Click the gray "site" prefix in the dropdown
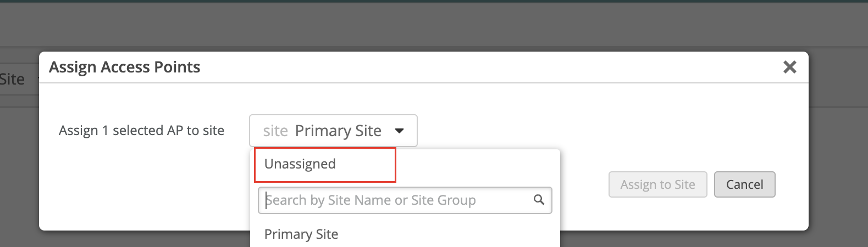 tap(275, 131)
